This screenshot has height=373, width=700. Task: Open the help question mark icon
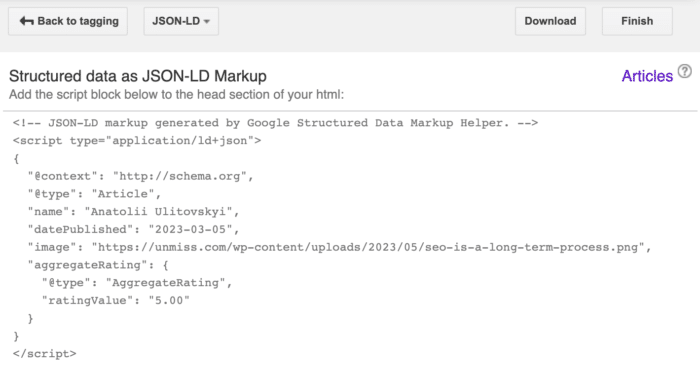[x=684, y=71]
